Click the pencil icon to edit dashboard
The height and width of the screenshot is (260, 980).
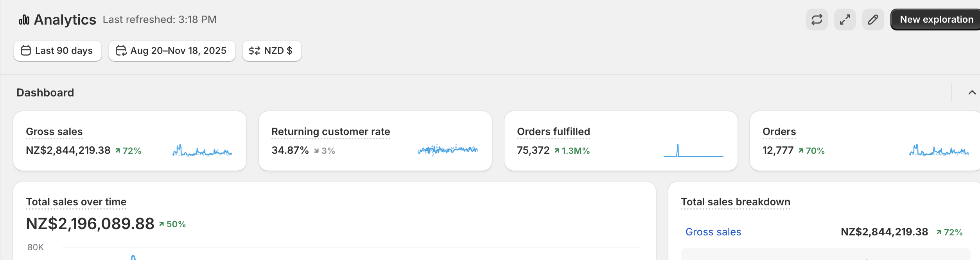[873, 19]
